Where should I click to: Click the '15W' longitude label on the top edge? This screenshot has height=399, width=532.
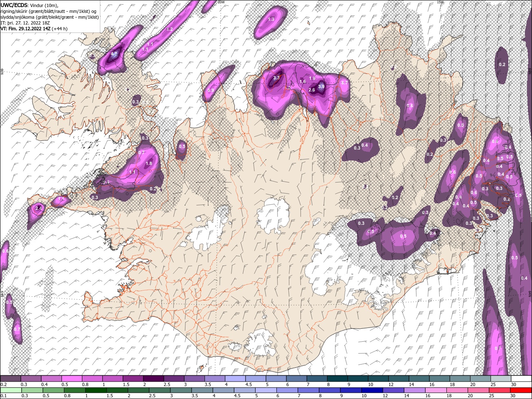coord(441,2)
